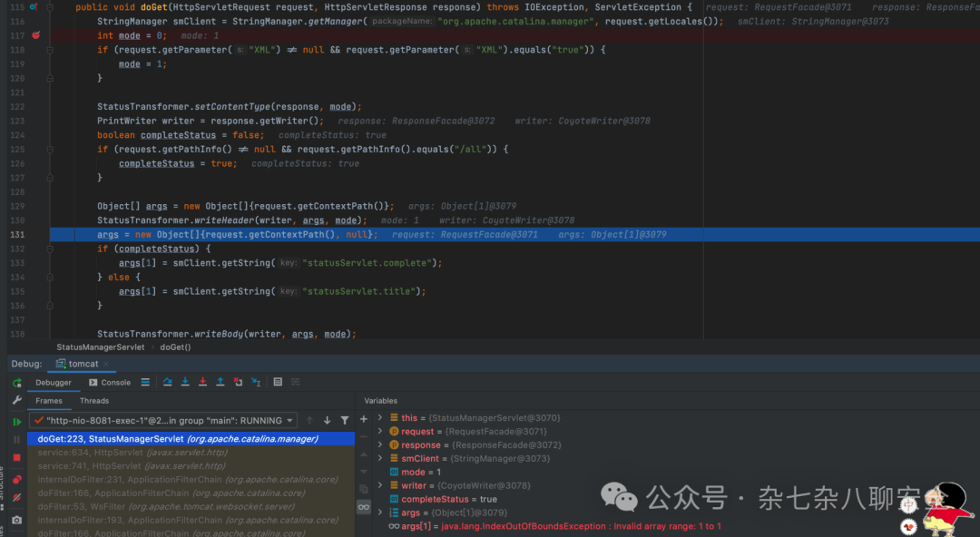Viewport: 980px width, 537px height.
Task: Expand the 'writer' variable node
Action: (380, 485)
